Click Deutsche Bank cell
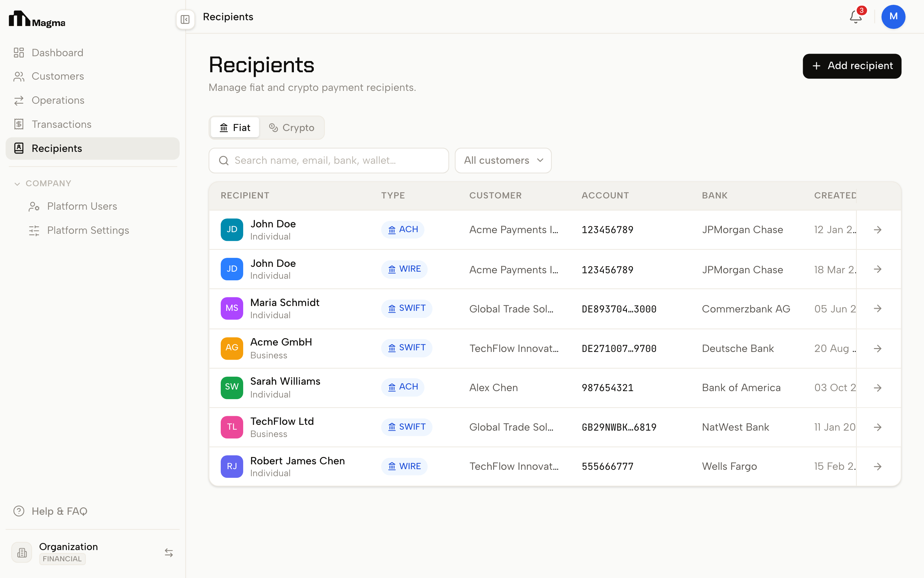The width and height of the screenshot is (924, 578). click(738, 349)
